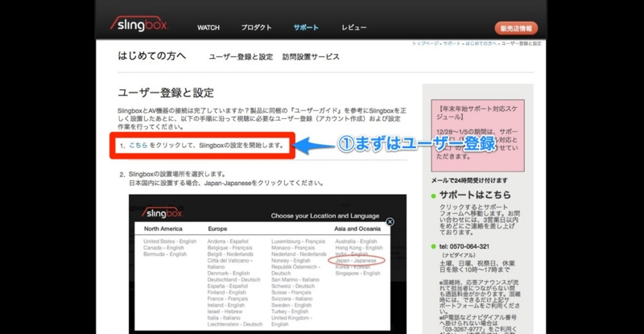Close the Choose your Location dialog image
The width and height of the screenshot is (644, 334).
(390, 222)
